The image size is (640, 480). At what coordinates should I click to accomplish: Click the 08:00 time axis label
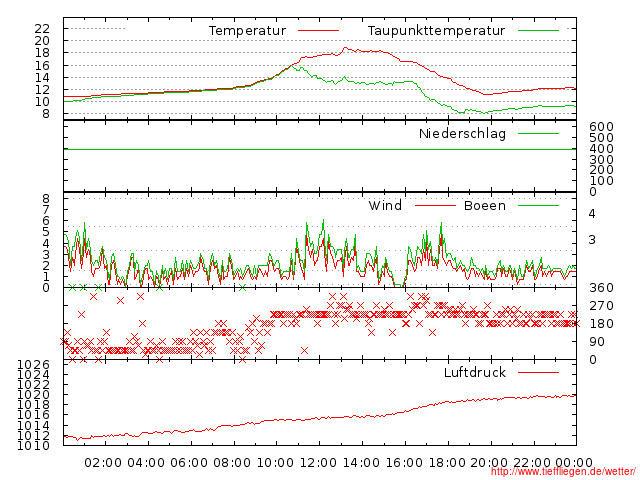(232, 463)
